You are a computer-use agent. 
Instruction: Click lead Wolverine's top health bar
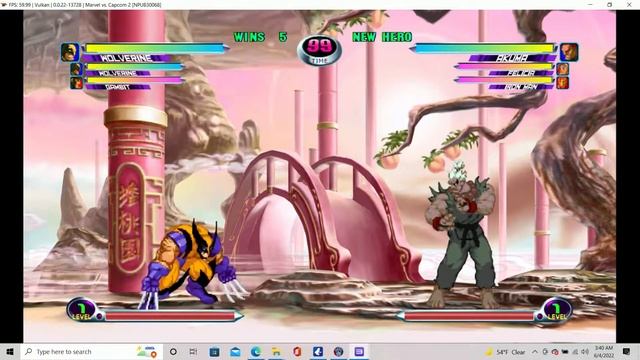click(156, 48)
